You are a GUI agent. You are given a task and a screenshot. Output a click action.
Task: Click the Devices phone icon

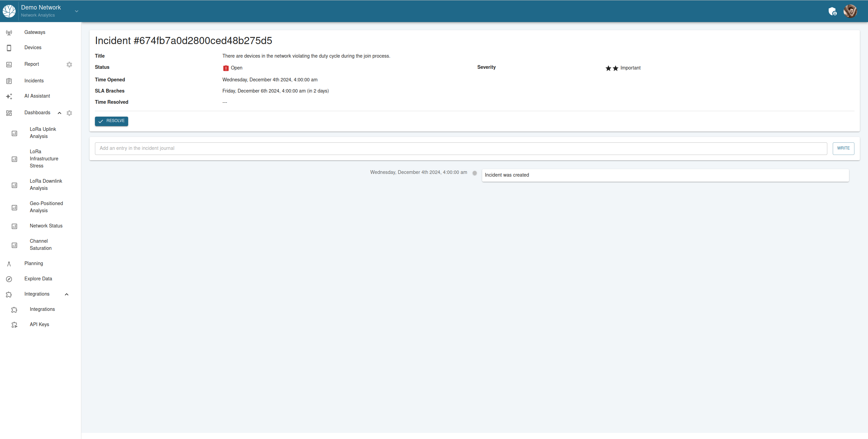pyautogui.click(x=9, y=48)
